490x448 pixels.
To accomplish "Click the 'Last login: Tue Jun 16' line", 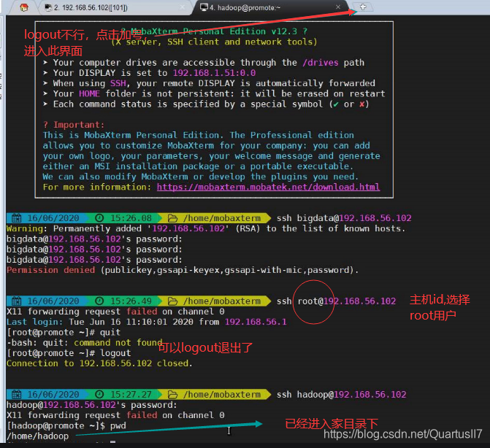I will pos(147,322).
